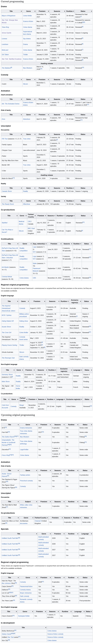
Task: Open the Ark: The Animated Series link
Action: pos(11,104)
